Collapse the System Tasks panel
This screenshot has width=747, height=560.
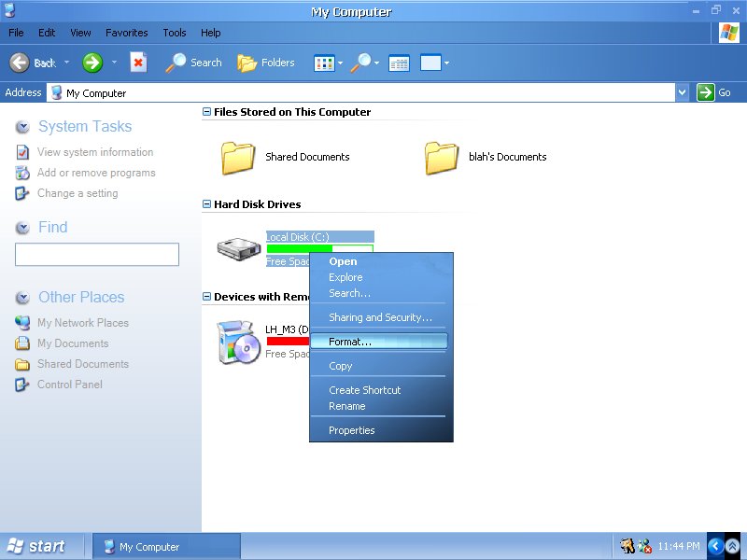click(22, 127)
